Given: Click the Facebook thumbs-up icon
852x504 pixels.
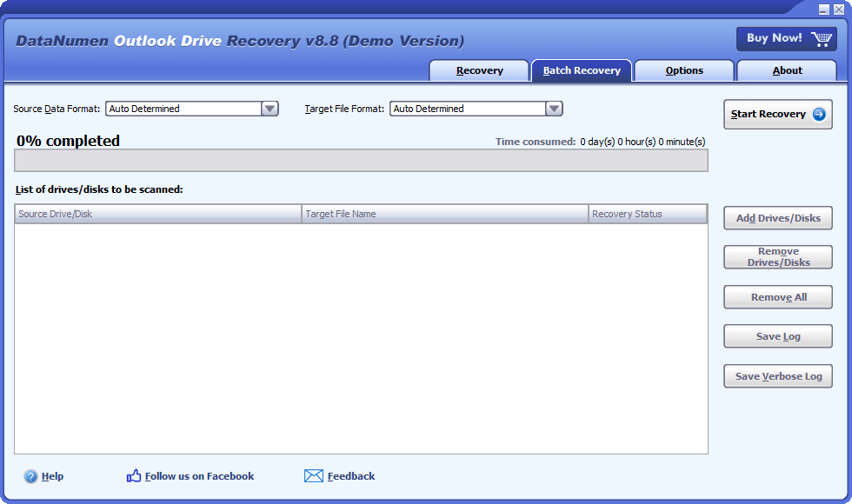Looking at the screenshot, I should [134, 476].
